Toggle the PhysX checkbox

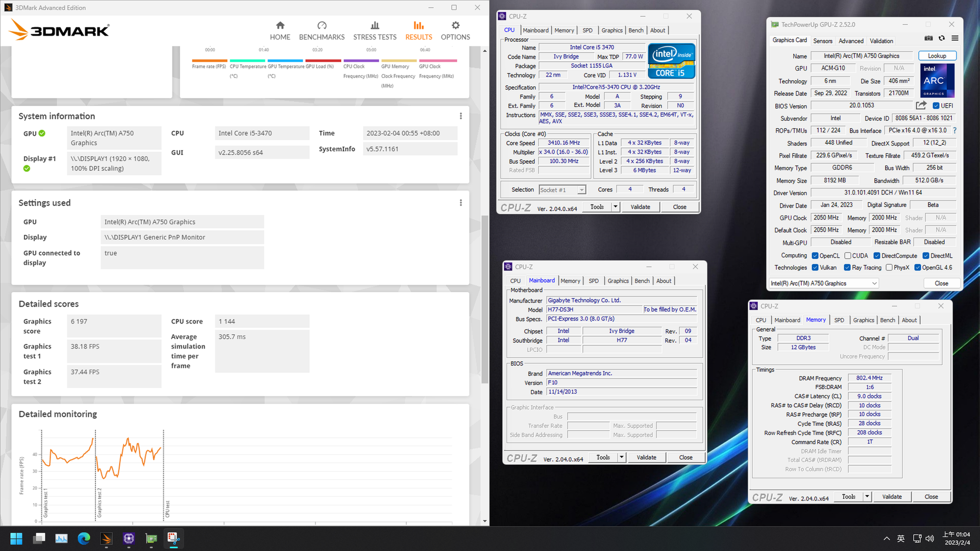pos(889,267)
